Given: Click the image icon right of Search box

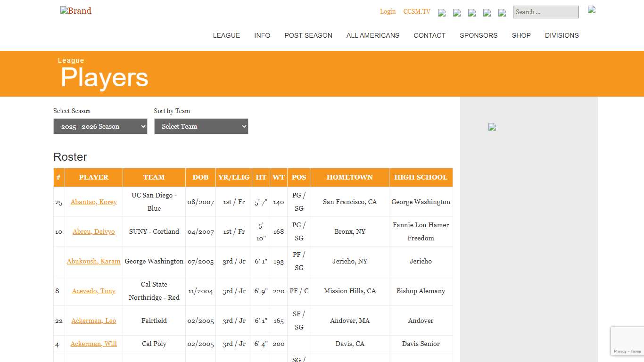Looking at the screenshot, I should 592,9.
